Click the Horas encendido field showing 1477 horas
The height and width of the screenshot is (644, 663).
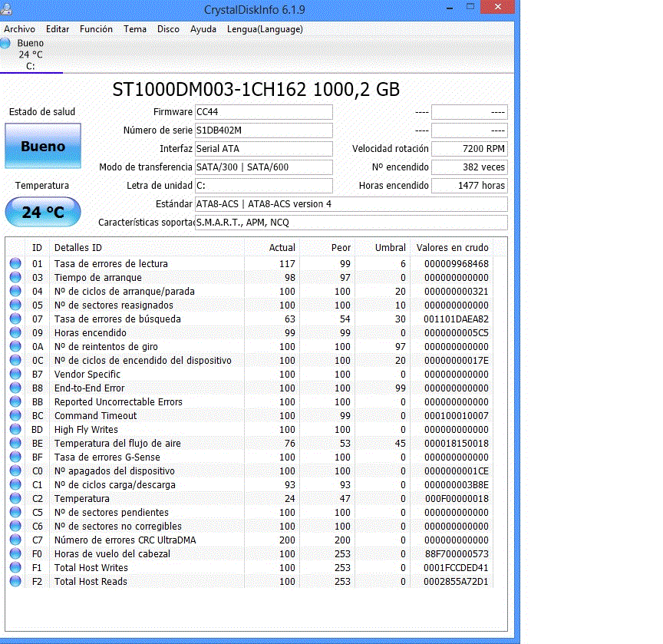pyautogui.click(x=469, y=186)
